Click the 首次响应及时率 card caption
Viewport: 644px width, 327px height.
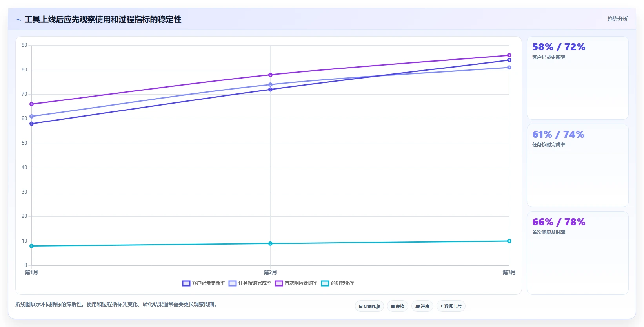[549, 232]
